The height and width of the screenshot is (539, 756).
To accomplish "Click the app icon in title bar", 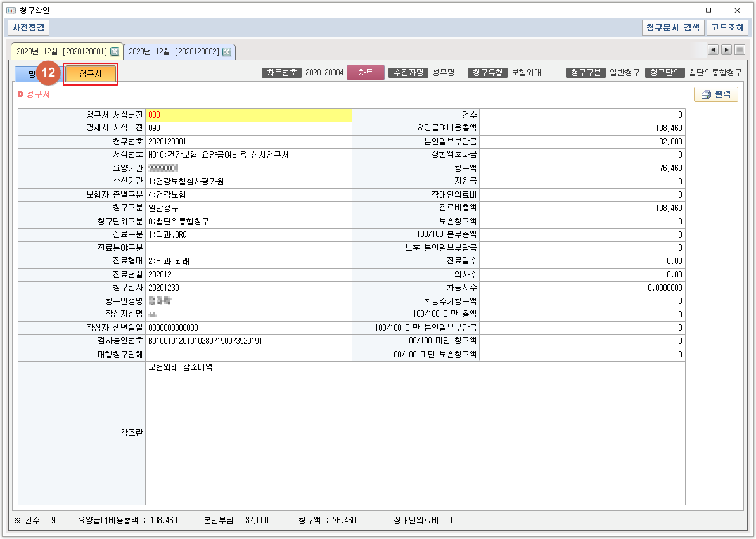I will click(11, 10).
